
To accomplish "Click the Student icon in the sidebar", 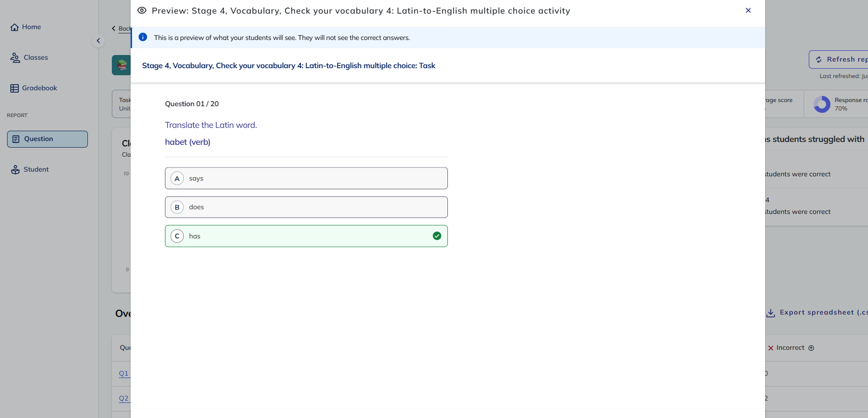I will 16,170.
